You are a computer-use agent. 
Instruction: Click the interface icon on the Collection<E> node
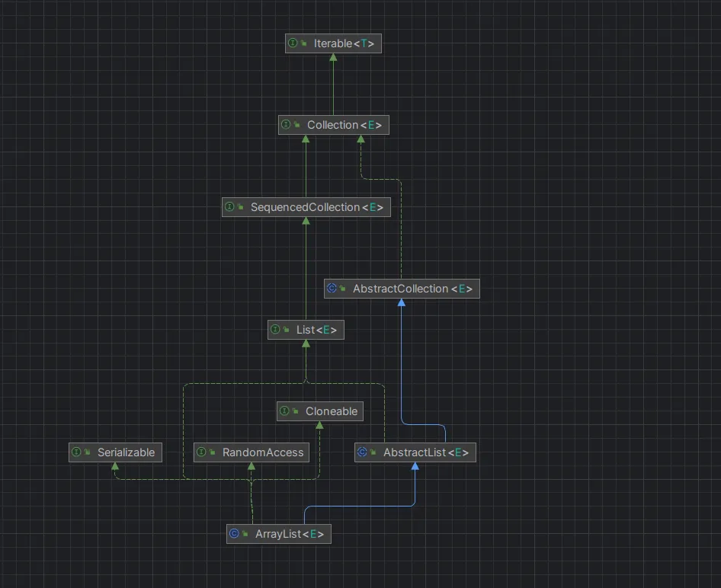[286, 125]
